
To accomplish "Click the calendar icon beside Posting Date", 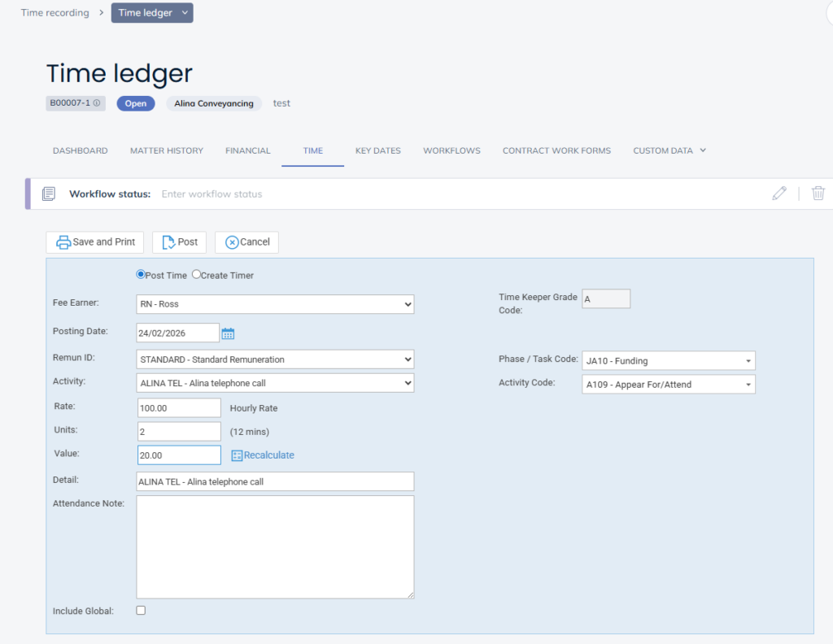I will pos(228,333).
